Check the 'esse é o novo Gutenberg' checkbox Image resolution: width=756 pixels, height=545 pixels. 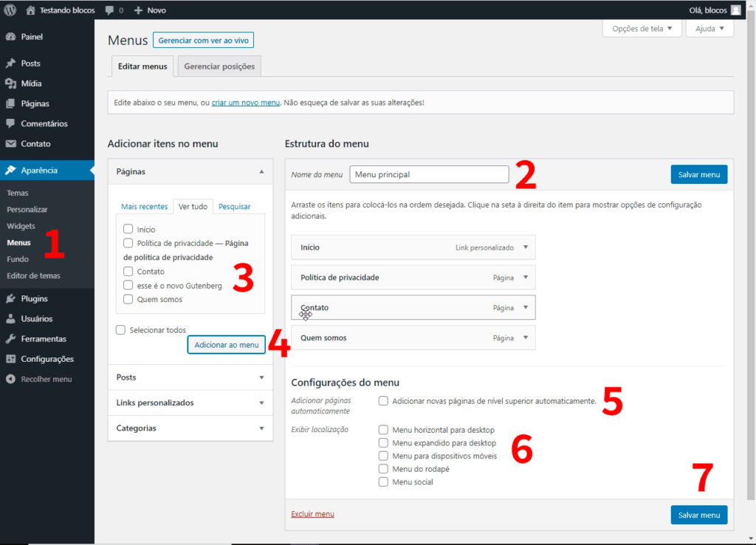click(x=128, y=285)
